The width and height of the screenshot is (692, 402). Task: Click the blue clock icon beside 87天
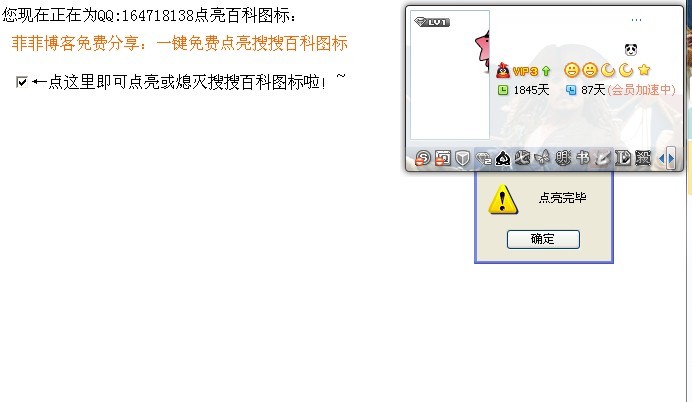click(x=571, y=90)
